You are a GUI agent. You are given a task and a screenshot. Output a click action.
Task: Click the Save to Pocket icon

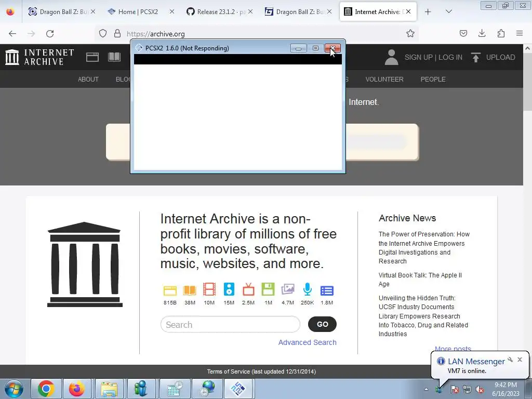[x=463, y=33]
